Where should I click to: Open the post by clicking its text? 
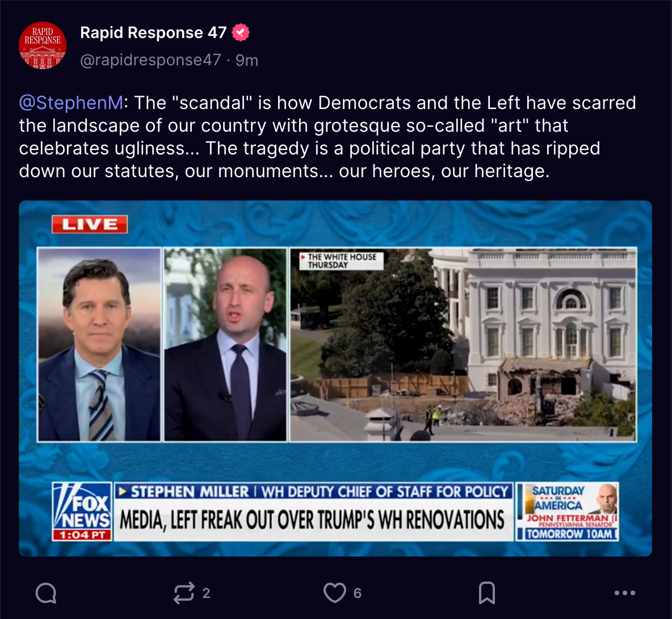327,137
